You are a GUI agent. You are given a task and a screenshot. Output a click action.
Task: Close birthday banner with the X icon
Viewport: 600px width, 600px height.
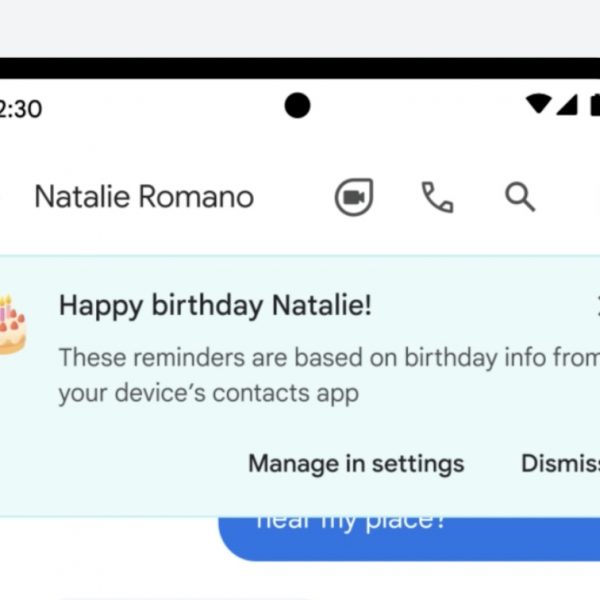[x=596, y=307]
